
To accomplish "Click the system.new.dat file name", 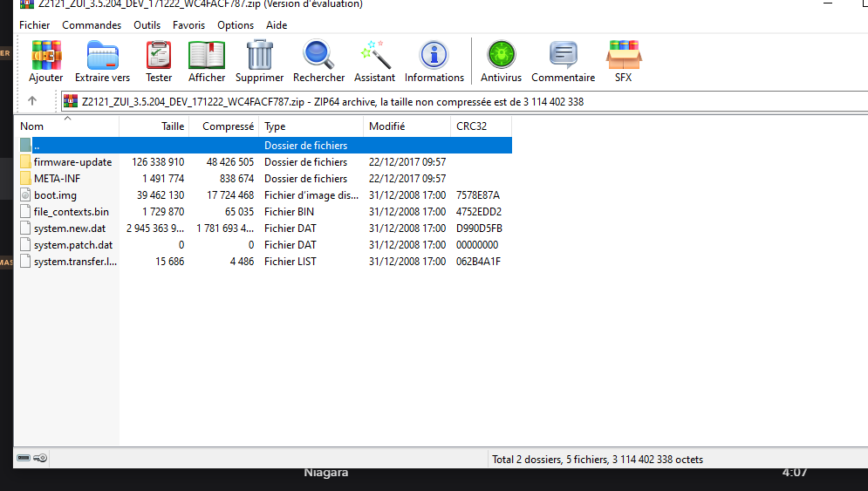I will click(70, 228).
